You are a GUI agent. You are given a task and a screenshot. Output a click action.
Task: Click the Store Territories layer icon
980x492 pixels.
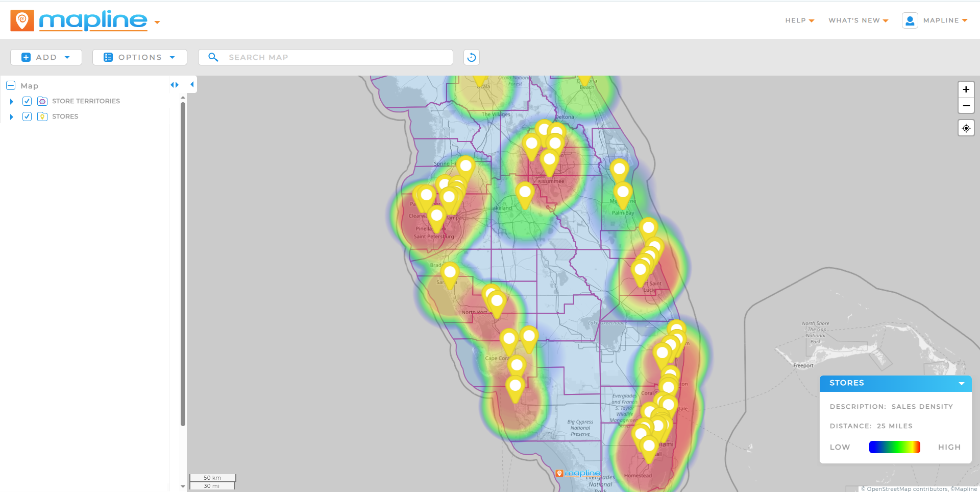tap(42, 101)
